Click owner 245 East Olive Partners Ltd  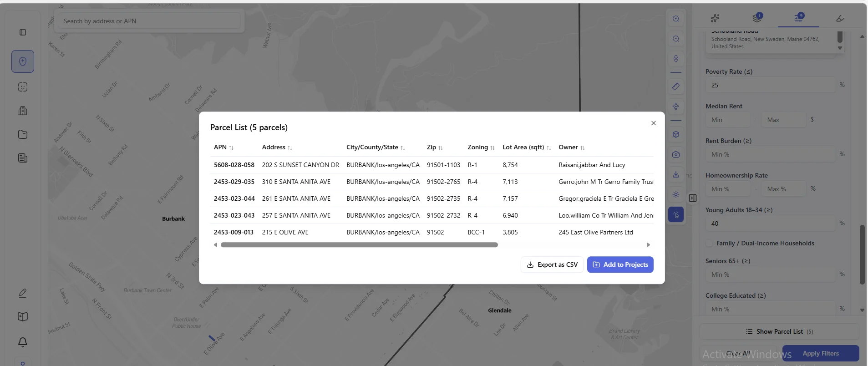pos(596,232)
